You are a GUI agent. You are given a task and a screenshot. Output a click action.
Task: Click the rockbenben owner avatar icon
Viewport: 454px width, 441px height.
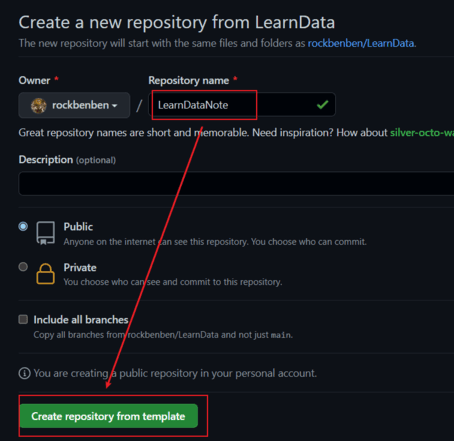[x=39, y=106]
